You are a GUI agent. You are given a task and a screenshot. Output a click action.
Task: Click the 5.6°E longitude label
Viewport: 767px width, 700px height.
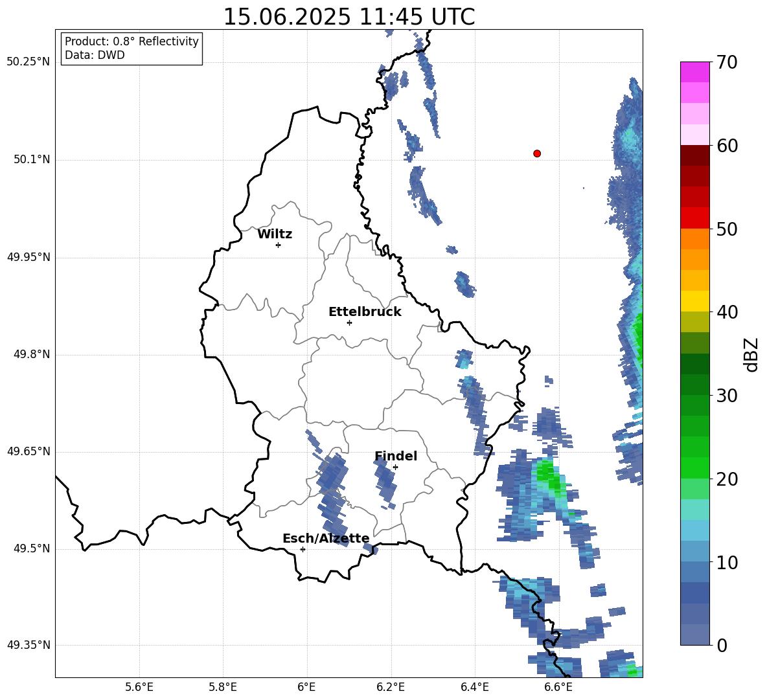[x=139, y=687]
